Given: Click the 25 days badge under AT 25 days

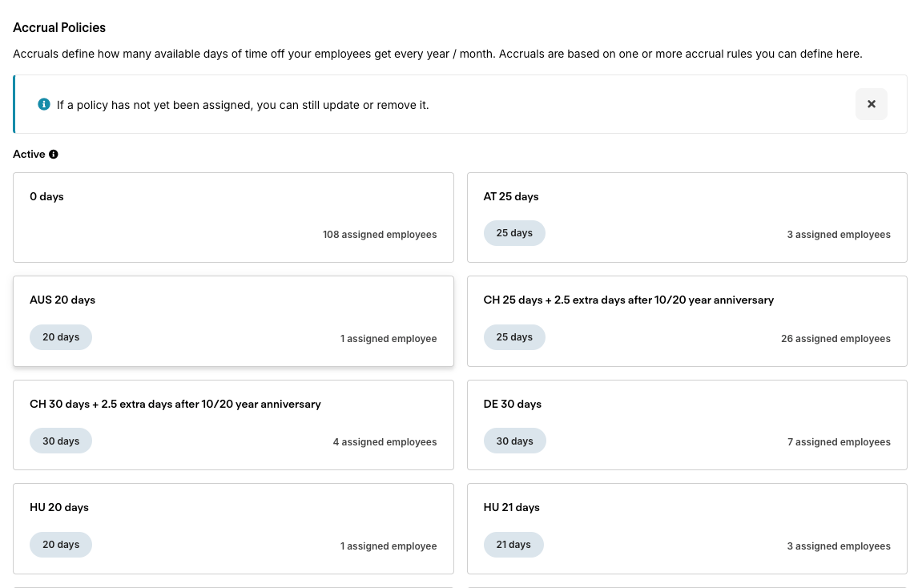Looking at the screenshot, I should coord(514,233).
